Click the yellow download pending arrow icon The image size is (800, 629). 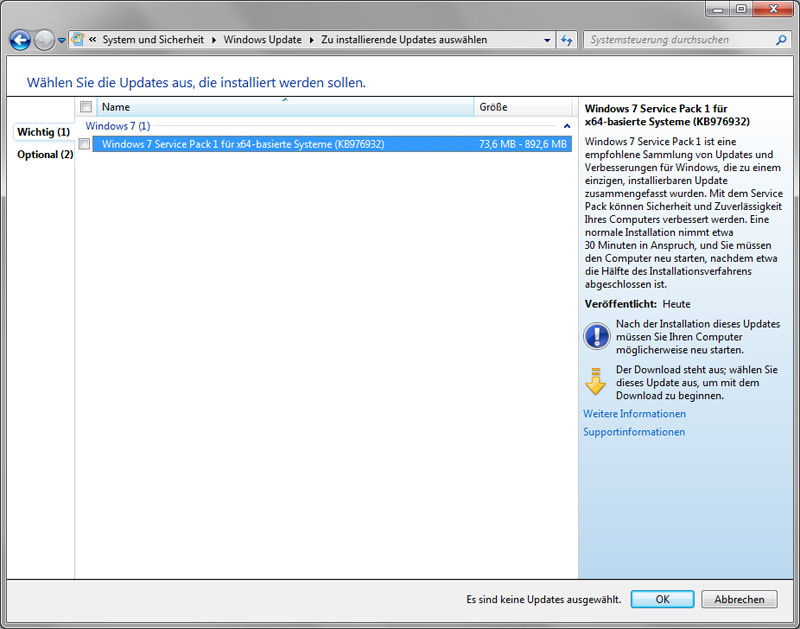point(595,381)
